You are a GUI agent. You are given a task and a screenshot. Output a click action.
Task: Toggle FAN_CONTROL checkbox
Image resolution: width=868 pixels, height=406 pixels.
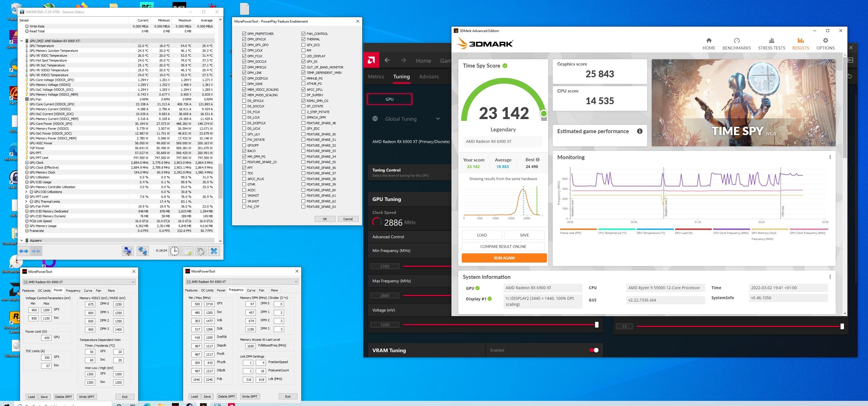coord(303,34)
